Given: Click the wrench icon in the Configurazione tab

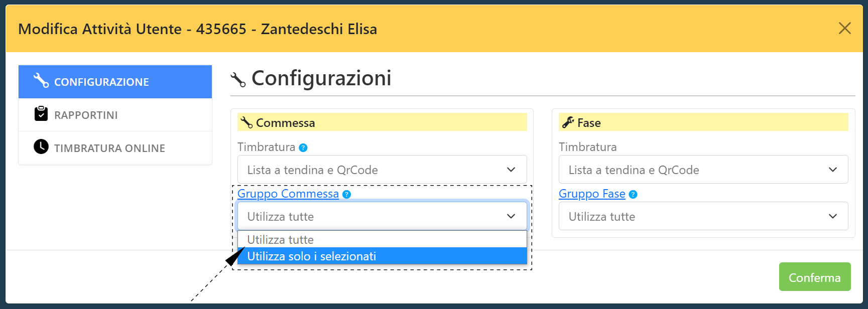Looking at the screenshot, I should tap(41, 80).
